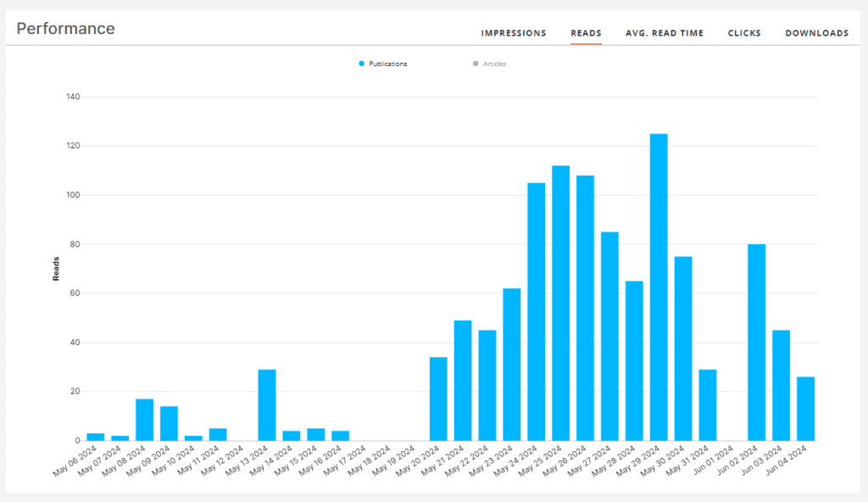This screenshot has width=868, height=502.
Task: Open the Avg. Read Time tab
Action: click(x=664, y=33)
